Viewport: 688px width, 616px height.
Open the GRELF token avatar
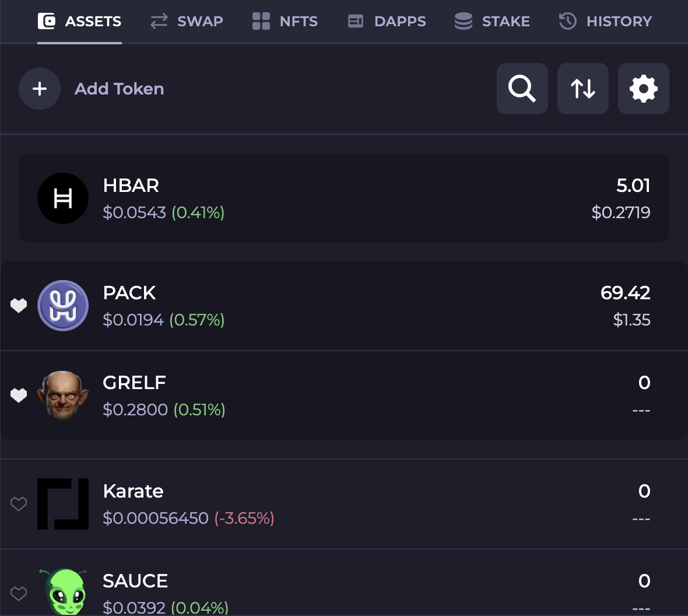click(63, 395)
